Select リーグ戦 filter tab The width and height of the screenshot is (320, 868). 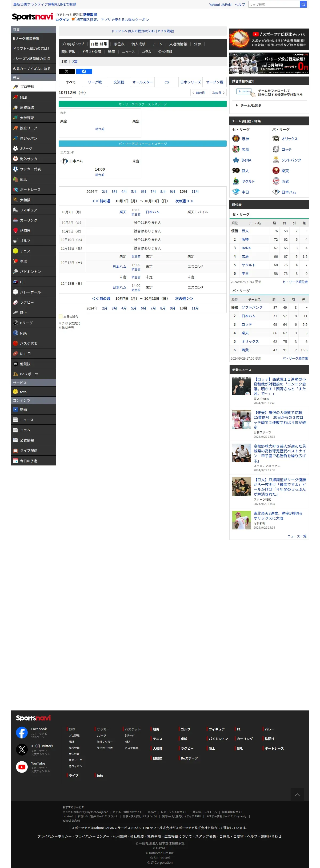(x=95, y=82)
